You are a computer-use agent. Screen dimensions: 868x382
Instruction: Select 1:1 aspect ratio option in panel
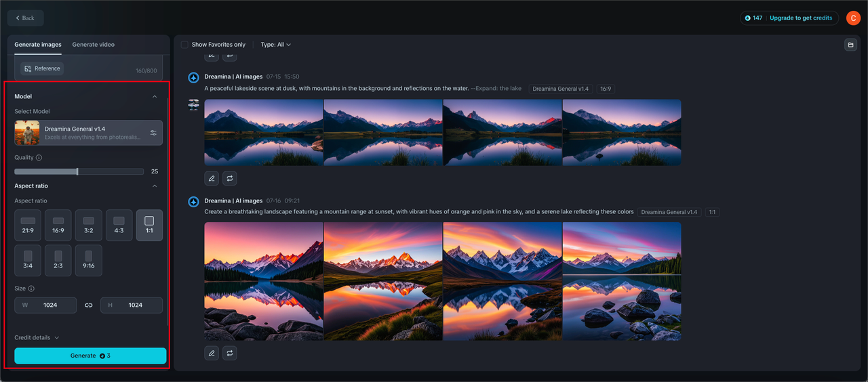pyautogui.click(x=149, y=226)
